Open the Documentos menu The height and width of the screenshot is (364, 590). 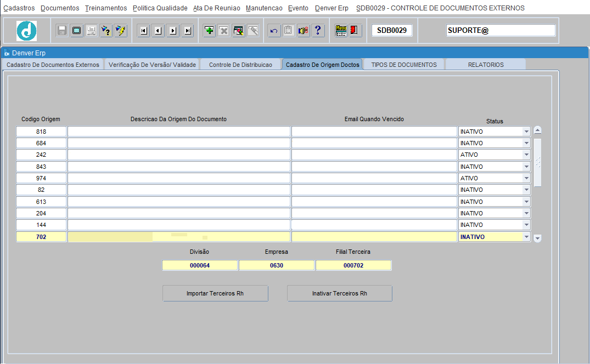60,8
